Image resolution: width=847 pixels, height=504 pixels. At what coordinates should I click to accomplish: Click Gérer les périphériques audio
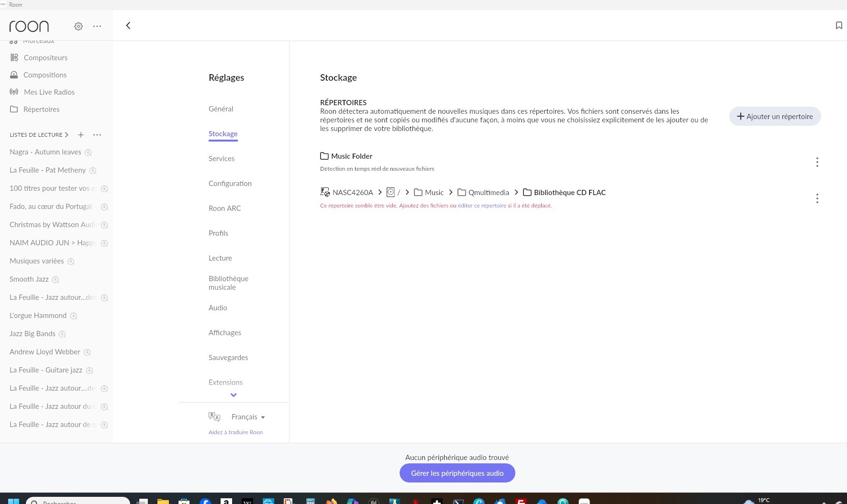coord(457,473)
